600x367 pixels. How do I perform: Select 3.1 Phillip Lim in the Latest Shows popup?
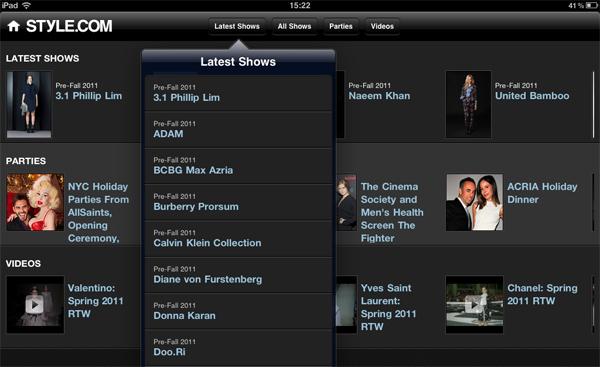point(238,93)
